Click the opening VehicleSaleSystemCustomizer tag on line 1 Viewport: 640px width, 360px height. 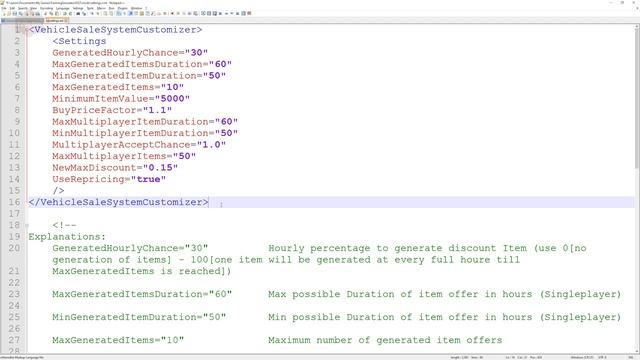coord(115,30)
